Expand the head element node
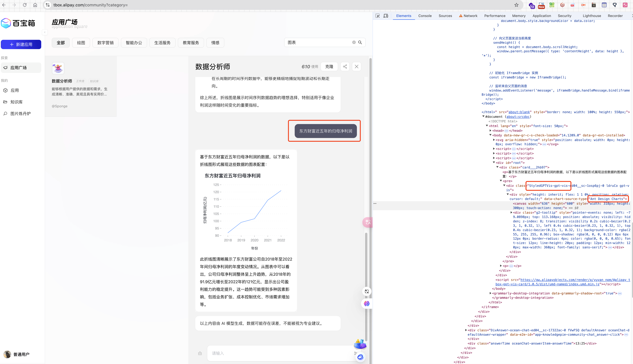The width and height of the screenshot is (633, 364). 490,130
